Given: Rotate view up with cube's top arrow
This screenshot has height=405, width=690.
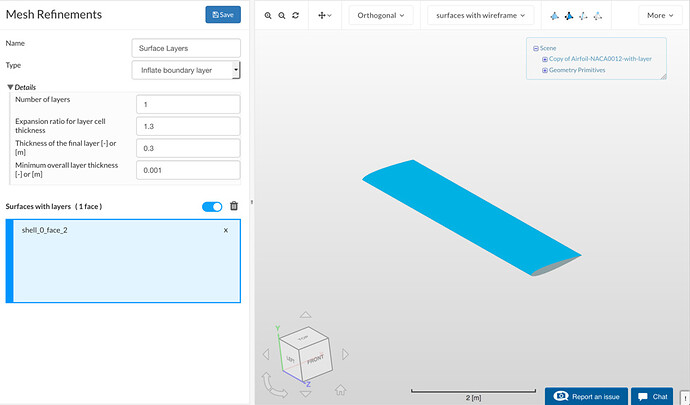Looking at the screenshot, I should point(305,314).
